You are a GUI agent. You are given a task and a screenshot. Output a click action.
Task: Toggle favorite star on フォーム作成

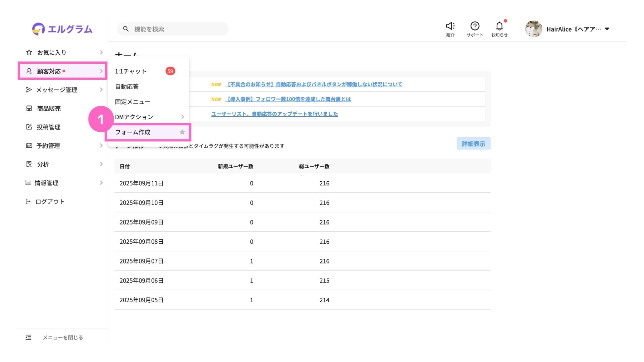182,132
